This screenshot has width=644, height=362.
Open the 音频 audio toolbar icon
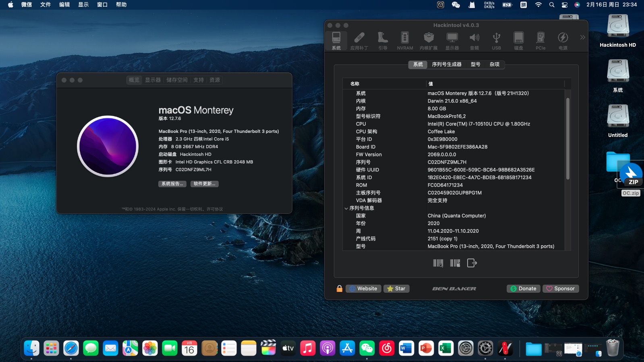pos(474,41)
